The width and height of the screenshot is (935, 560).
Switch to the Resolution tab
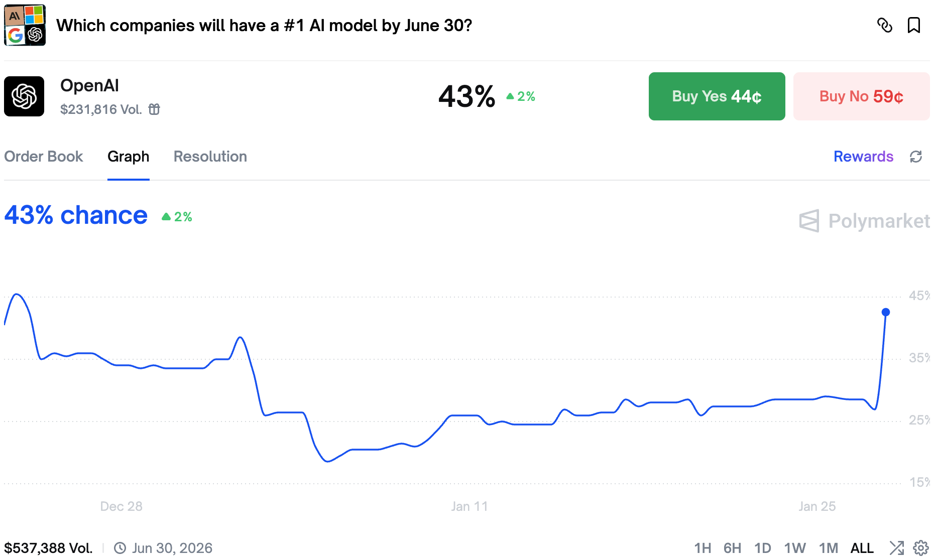pyautogui.click(x=210, y=157)
